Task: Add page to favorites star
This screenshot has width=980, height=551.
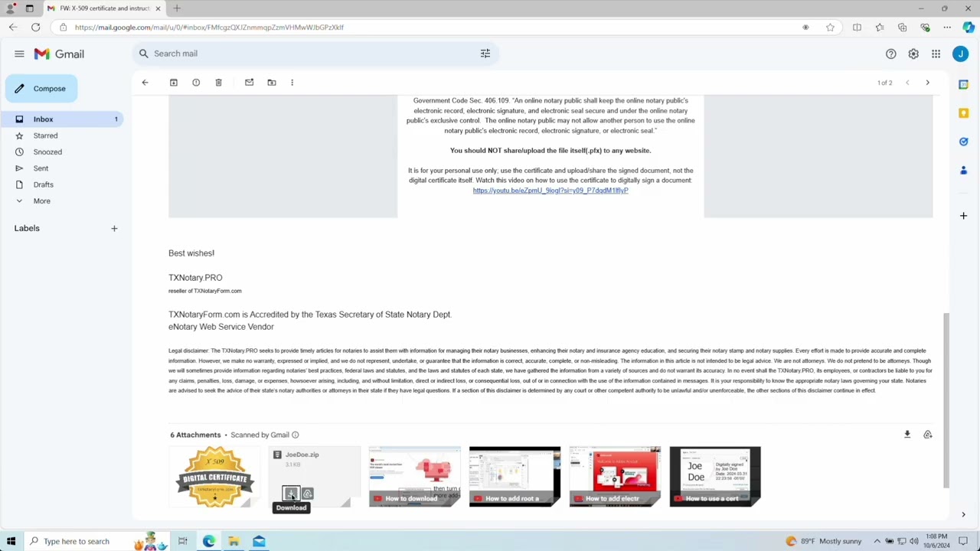Action: tap(830, 28)
